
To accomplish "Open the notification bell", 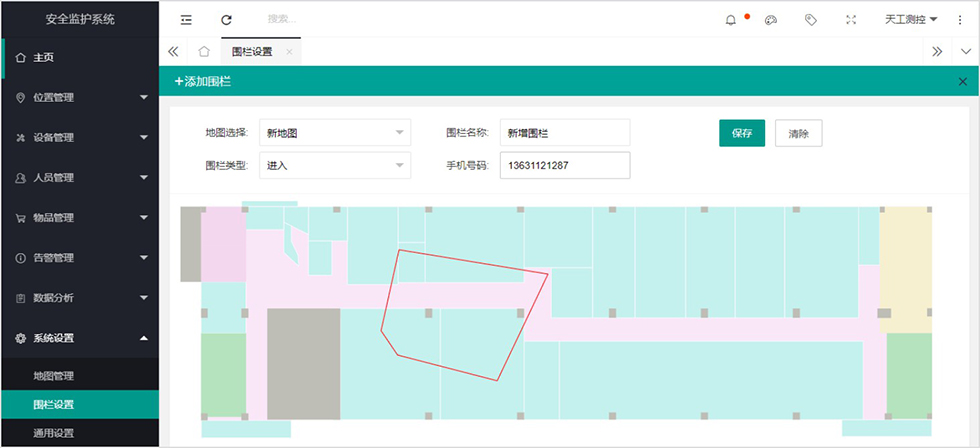I will [730, 19].
